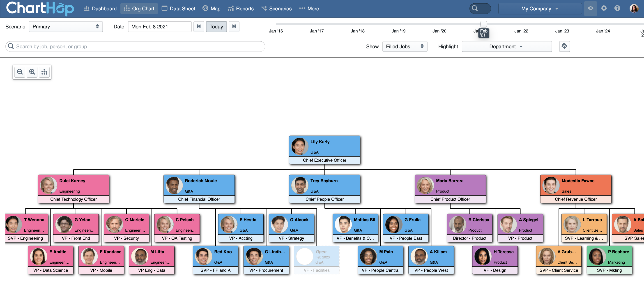Click the org chart layout icon below the zoom buttons
Image resolution: width=644 pixels, height=304 pixels.
44,72
